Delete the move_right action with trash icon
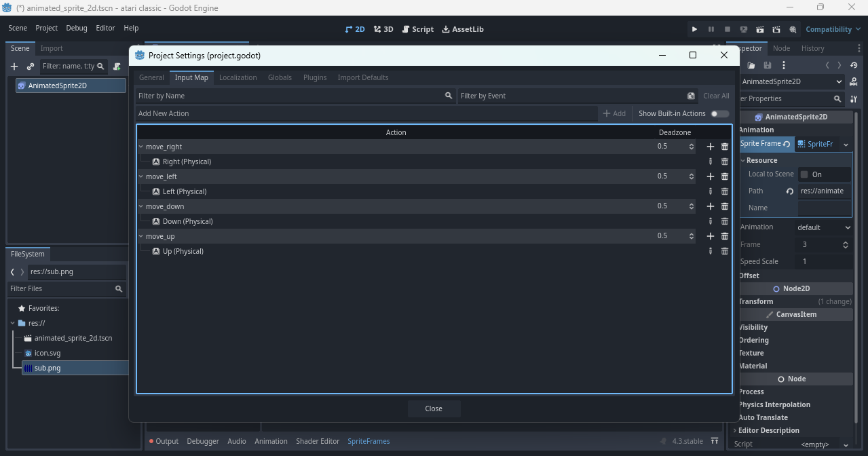Screen dimensions: 868x456 pyautogui.click(x=725, y=147)
